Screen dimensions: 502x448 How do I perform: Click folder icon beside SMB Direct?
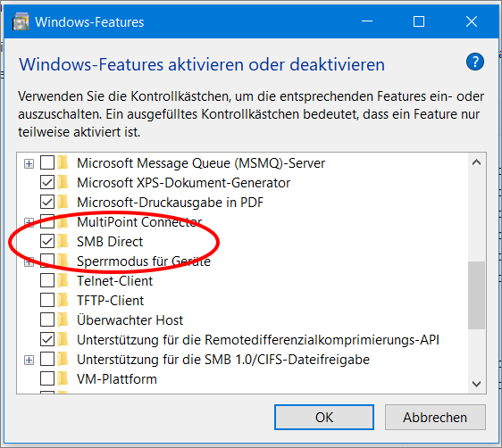click(x=63, y=242)
